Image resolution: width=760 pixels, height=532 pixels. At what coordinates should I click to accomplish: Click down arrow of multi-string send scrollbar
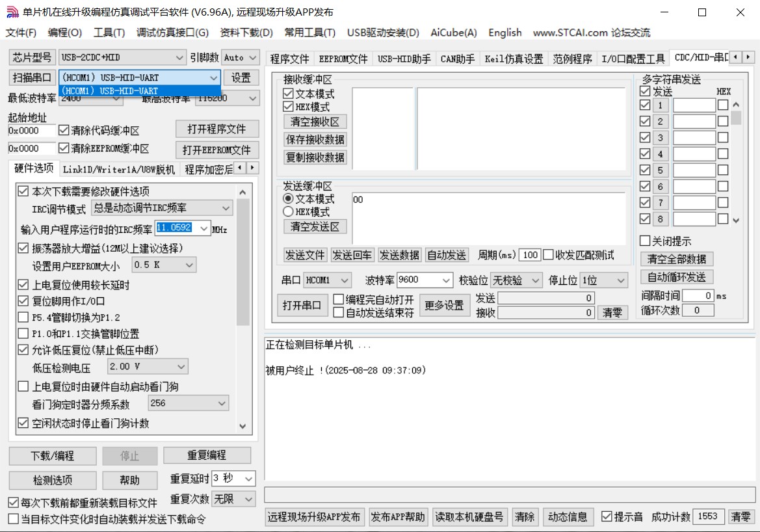pos(736,220)
